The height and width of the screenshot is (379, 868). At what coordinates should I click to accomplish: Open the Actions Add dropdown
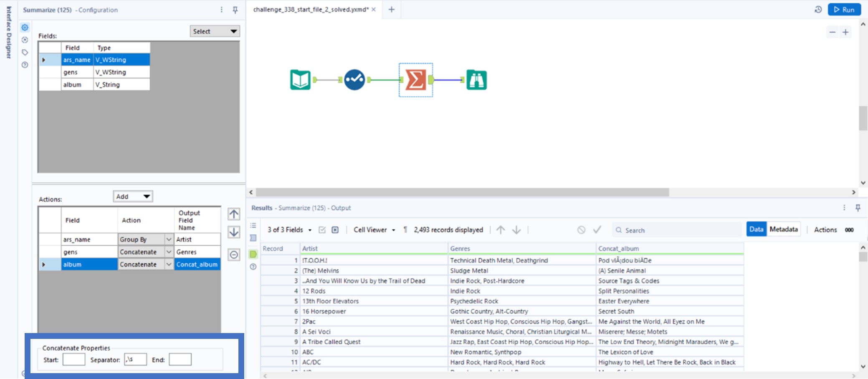pos(133,196)
